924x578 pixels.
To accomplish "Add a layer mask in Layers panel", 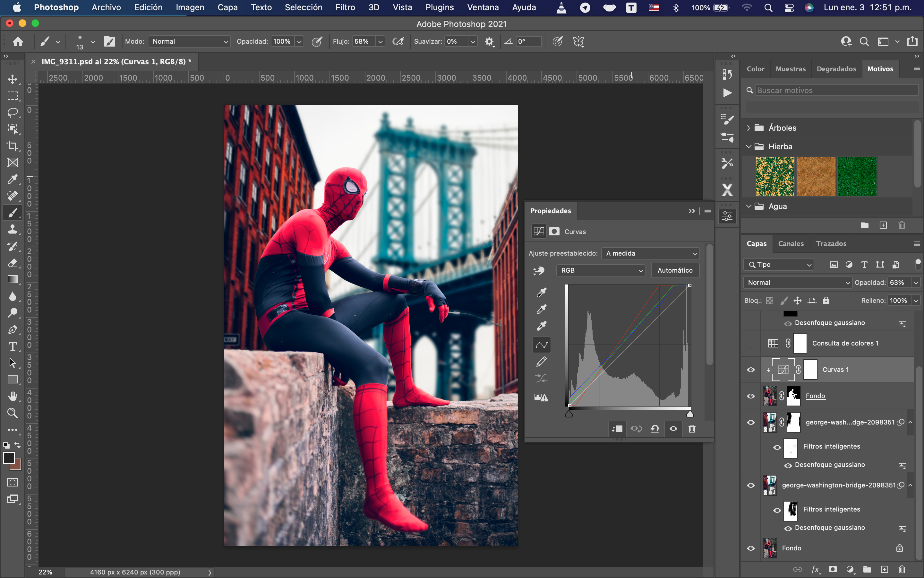I will pos(833,569).
